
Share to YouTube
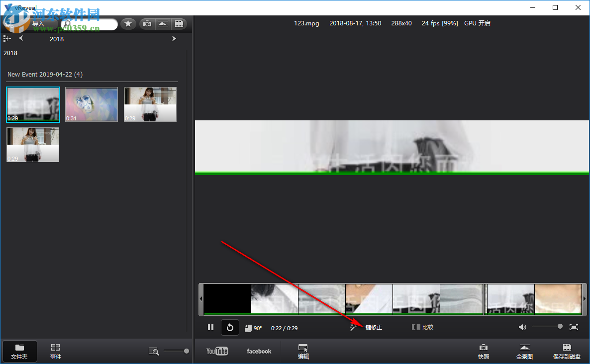click(x=217, y=351)
